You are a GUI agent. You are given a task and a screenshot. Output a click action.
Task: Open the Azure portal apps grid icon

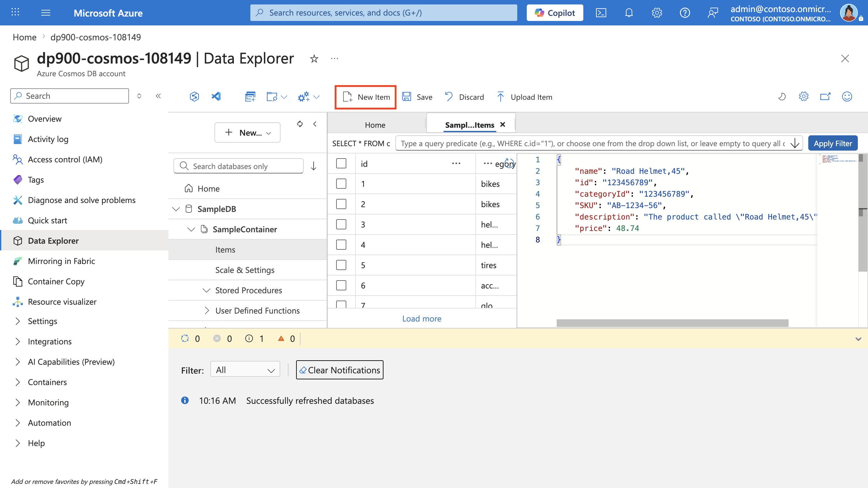pos(15,12)
